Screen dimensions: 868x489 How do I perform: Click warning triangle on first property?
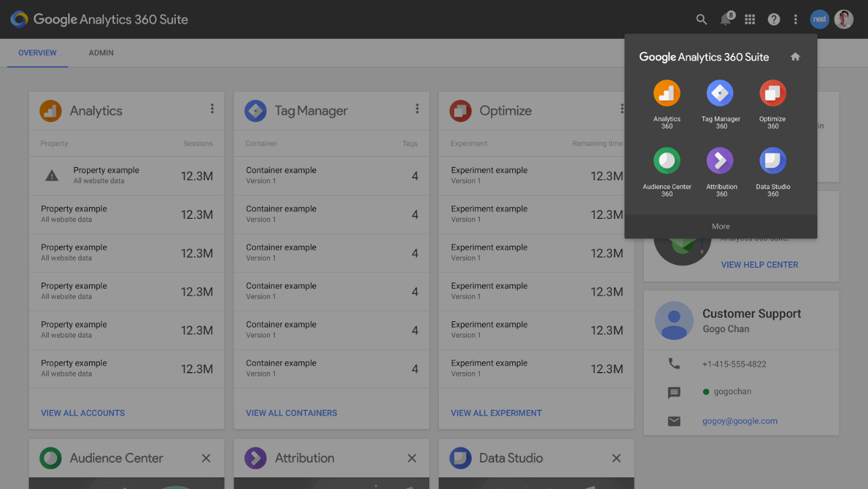52,176
